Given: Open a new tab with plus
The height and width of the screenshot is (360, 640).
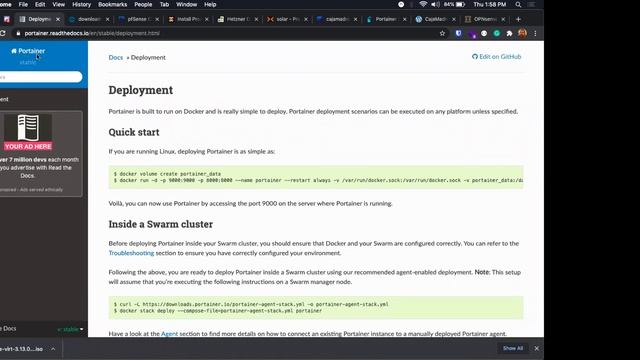Looking at the screenshot, I should click(x=518, y=19).
